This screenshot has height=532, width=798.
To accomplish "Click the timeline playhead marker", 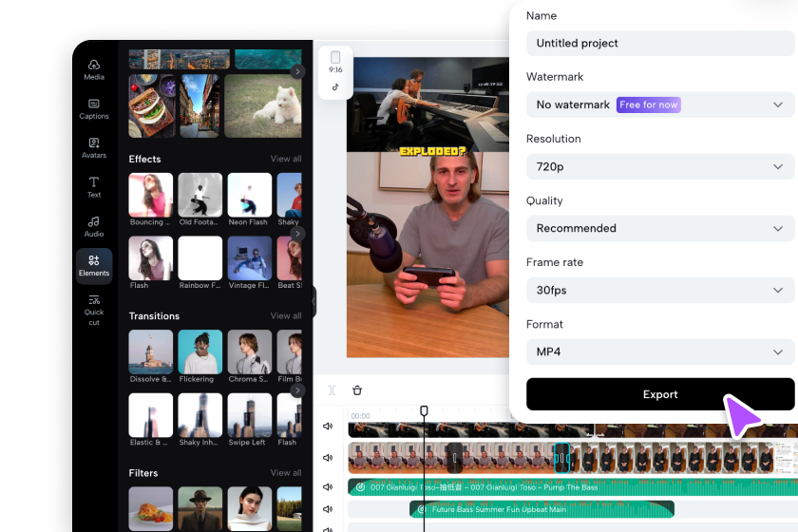I will [424, 410].
